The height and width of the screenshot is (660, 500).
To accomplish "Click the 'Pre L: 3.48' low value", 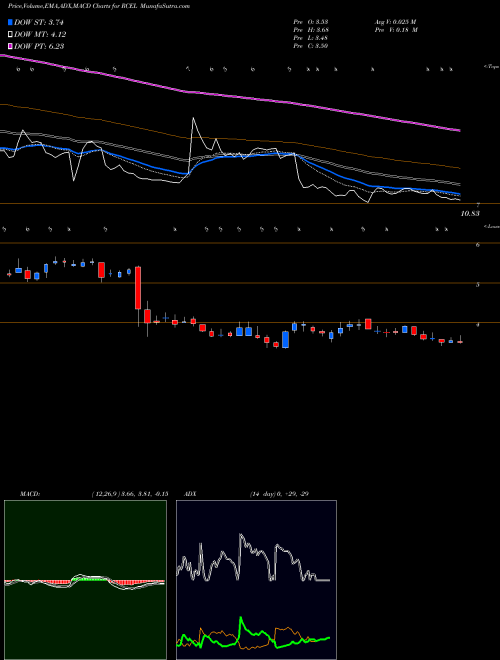I will 311,38.
